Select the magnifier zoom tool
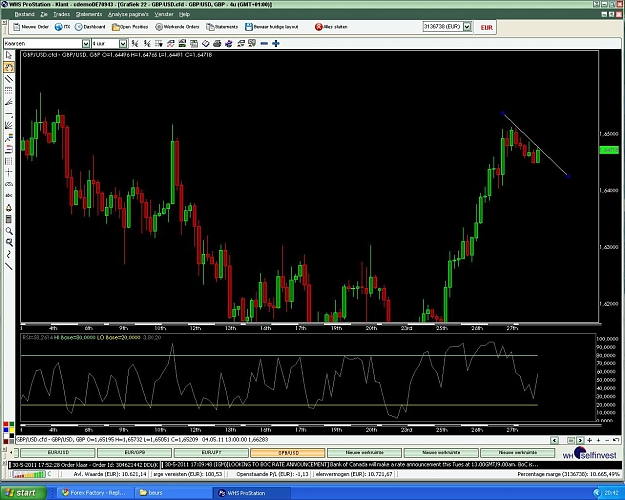The image size is (625, 500). 9,231
